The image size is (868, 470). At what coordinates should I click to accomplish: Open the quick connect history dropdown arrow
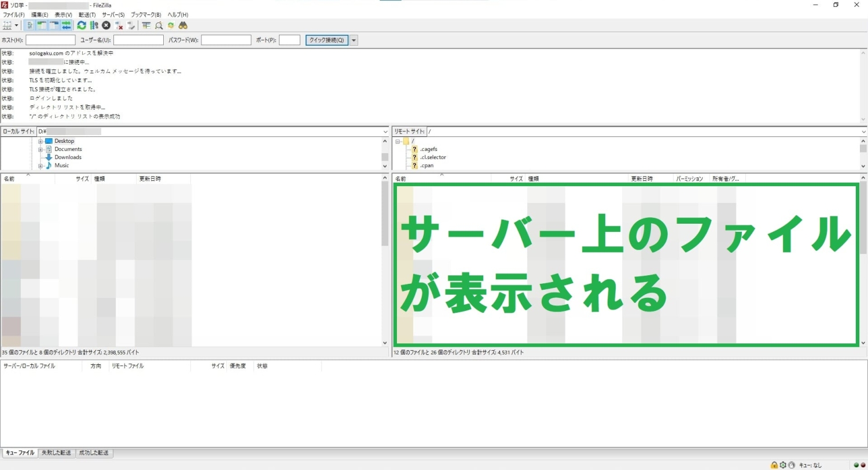click(354, 40)
